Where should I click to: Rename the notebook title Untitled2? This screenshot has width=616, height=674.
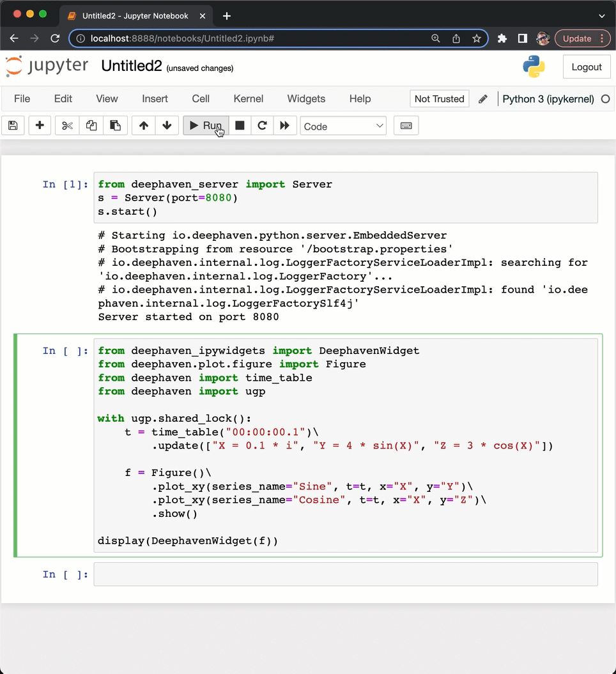pos(132,66)
